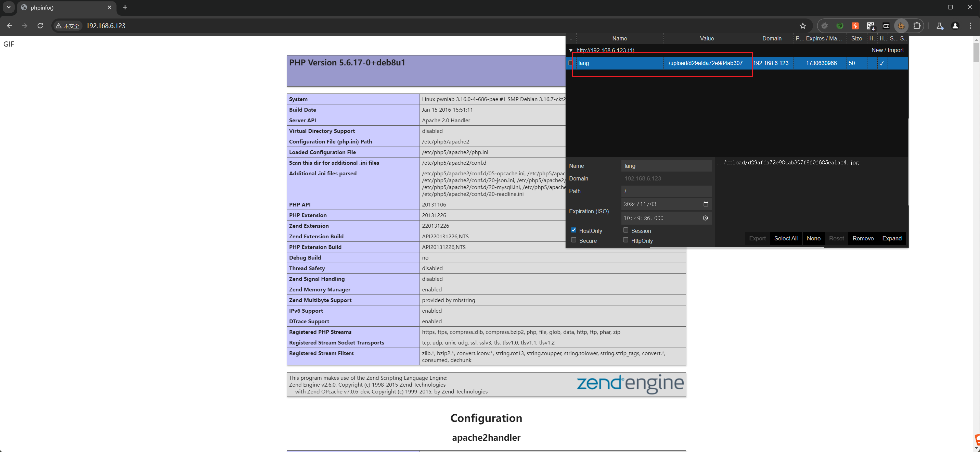The height and width of the screenshot is (452, 980).
Task: Enable the HttpOnly checkbox for lang cookie
Action: pyautogui.click(x=626, y=241)
